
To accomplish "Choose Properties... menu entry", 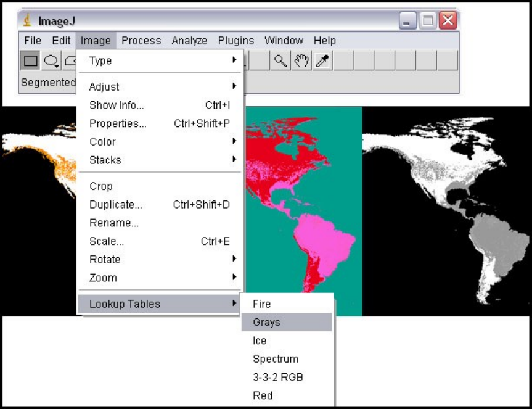I will tap(160, 123).
